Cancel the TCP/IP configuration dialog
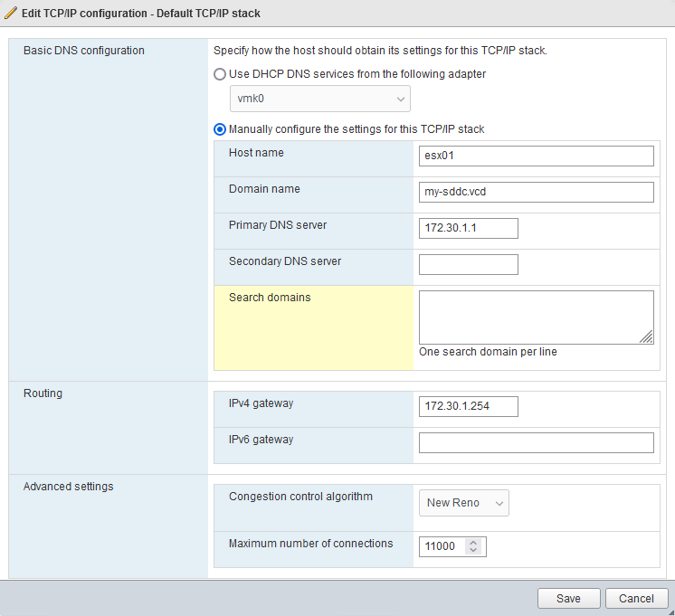This screenshot has height=616, width=675. pos(637,598)
